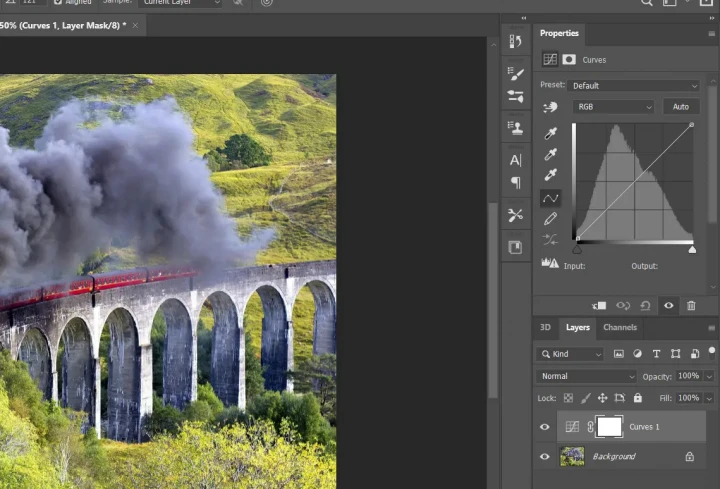720x489 pixels.
Task: Prevent auto-nesting into artboards lock icon
Action: point(620,398)
